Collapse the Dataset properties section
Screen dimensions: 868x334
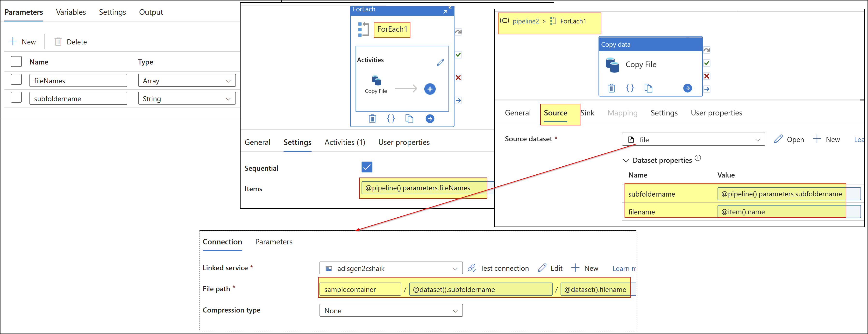[x=626, y=161]
